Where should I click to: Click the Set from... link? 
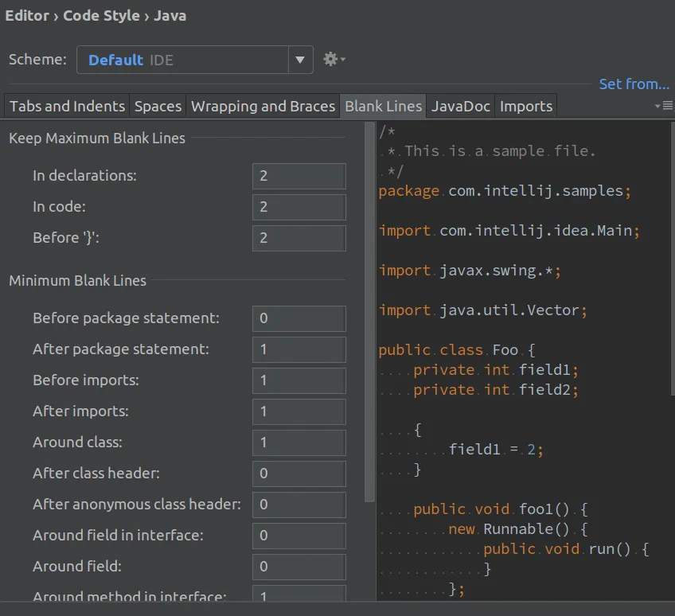634,84
